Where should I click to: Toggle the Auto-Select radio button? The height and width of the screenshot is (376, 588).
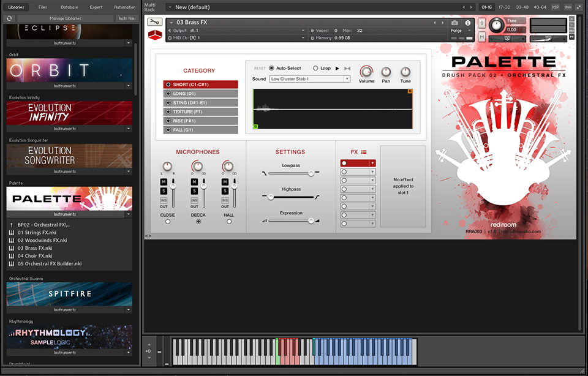tap(271, 68)
